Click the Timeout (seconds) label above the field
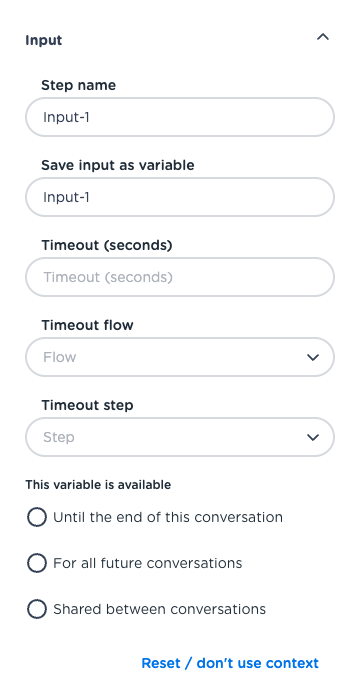Viewport: 363px width, 678px height. tap(107, 245)
